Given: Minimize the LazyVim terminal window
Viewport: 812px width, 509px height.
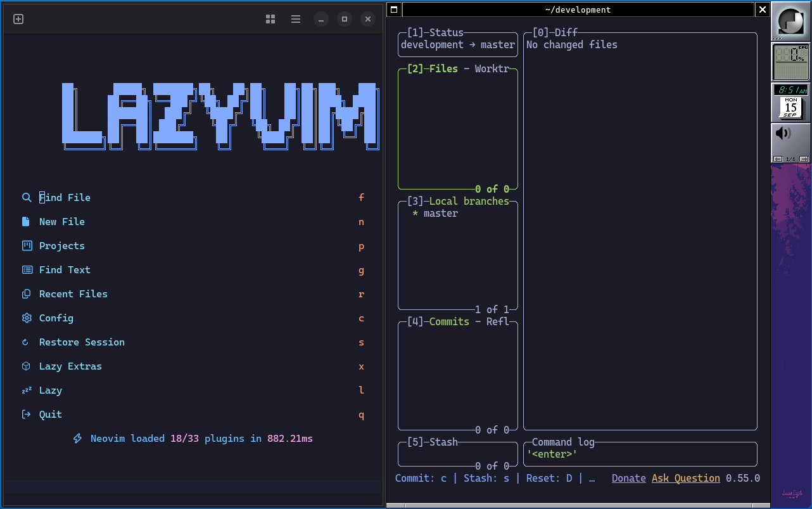Looking at the screenshot, I should [x=321, y=19].
